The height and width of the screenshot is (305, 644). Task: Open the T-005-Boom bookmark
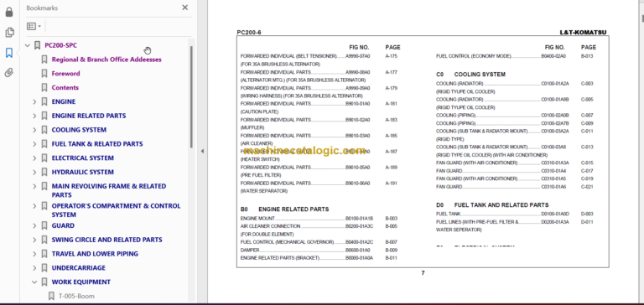point(77,296)
